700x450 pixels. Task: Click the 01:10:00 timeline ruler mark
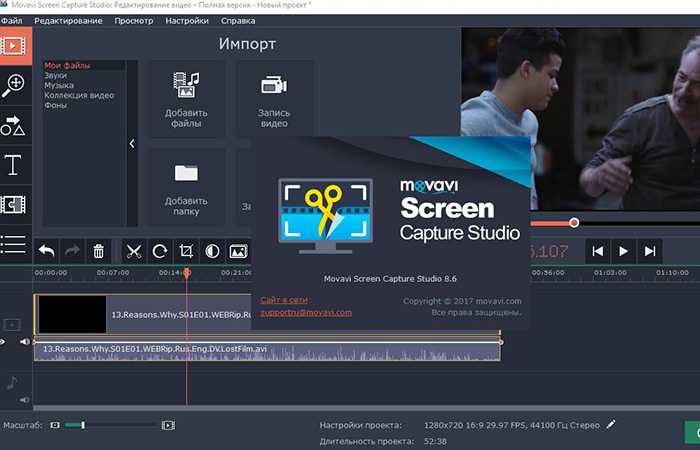click(672, 272)
